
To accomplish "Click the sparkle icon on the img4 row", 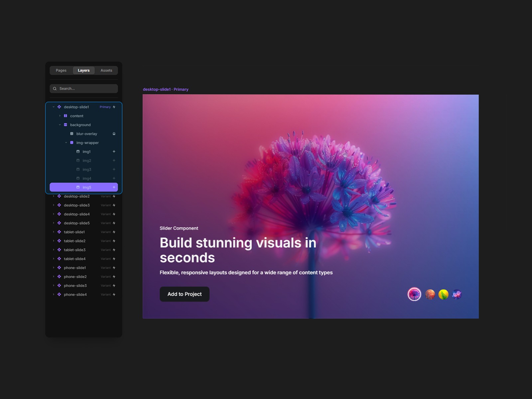I will click(114, 179).
